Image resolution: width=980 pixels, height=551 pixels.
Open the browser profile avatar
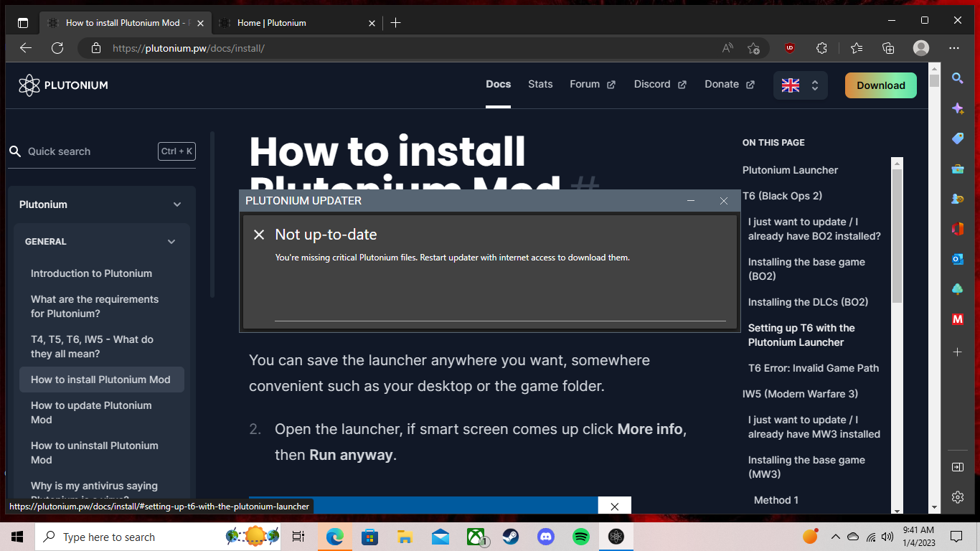(921, 48)
